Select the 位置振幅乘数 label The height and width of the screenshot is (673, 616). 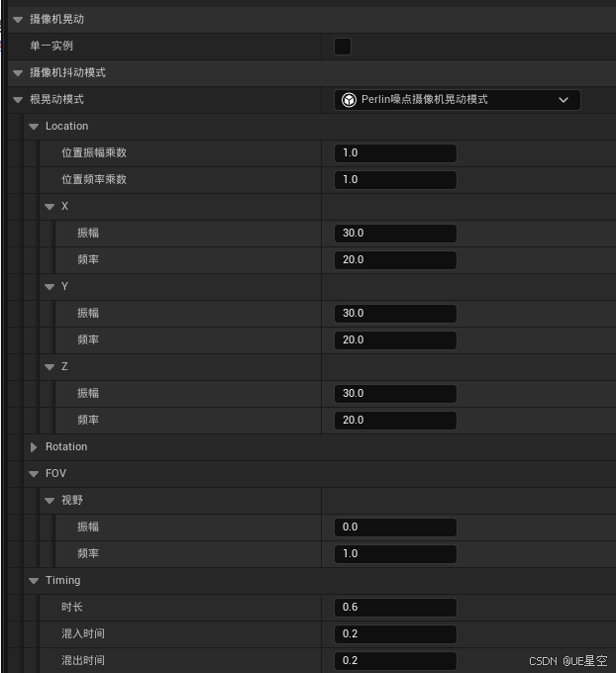point(94,152)
